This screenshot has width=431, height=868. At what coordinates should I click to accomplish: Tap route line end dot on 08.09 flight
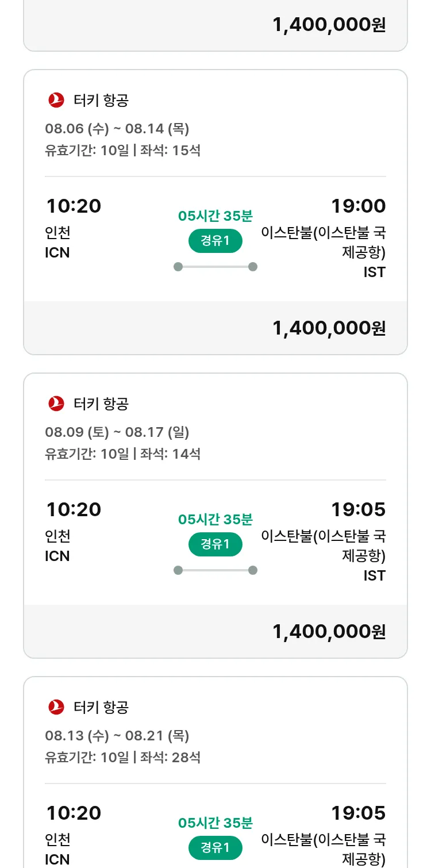click(x=253, y=570)
